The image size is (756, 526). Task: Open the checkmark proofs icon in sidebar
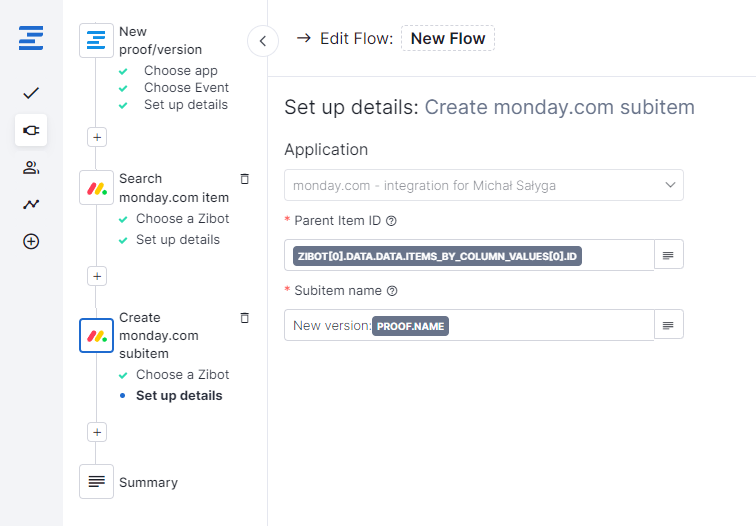[31, 93]
